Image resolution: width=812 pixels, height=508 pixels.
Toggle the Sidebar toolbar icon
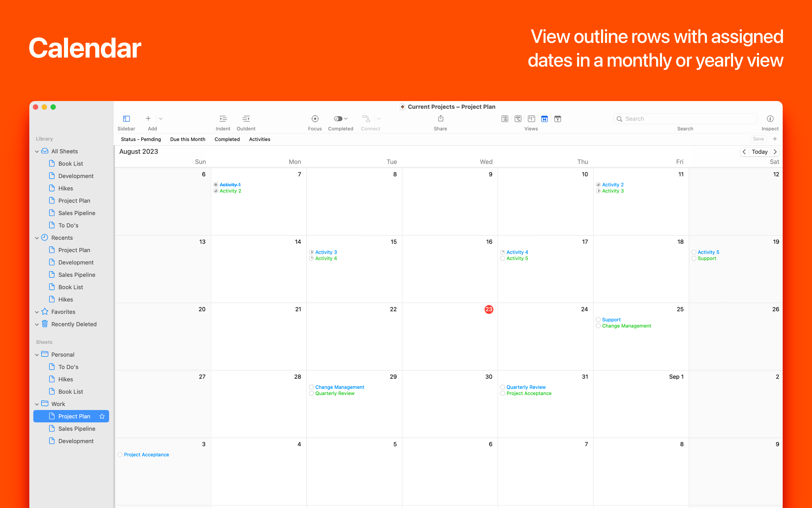[x=127, y=119]
